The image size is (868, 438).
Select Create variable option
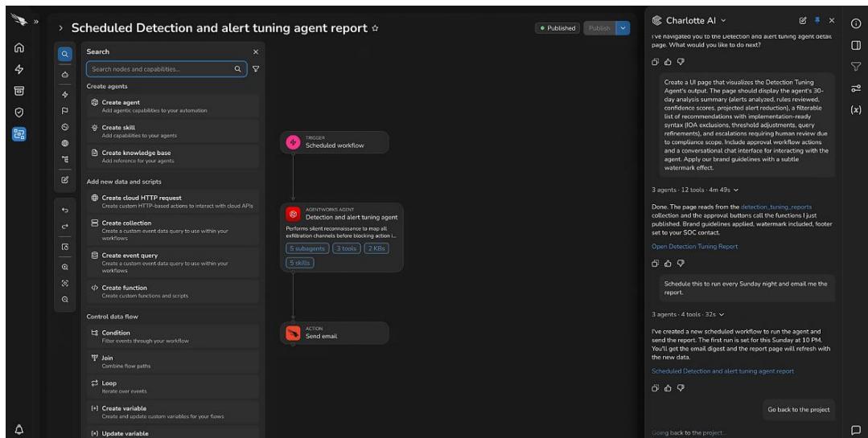(x=172, y=412)
